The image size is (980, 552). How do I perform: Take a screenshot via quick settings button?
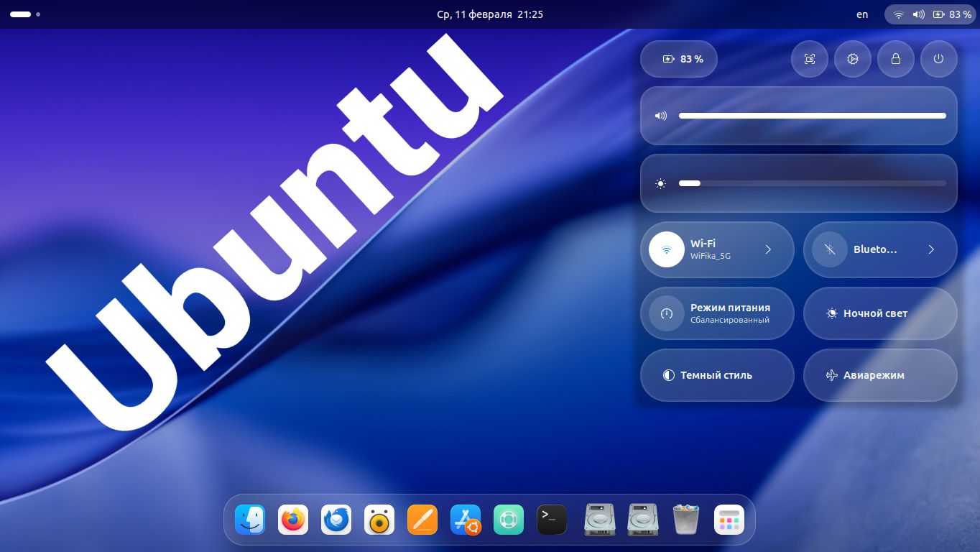point(810,59)
